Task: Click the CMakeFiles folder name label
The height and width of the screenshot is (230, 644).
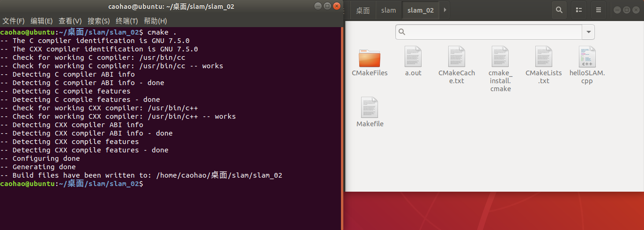Action: [370, 73]
